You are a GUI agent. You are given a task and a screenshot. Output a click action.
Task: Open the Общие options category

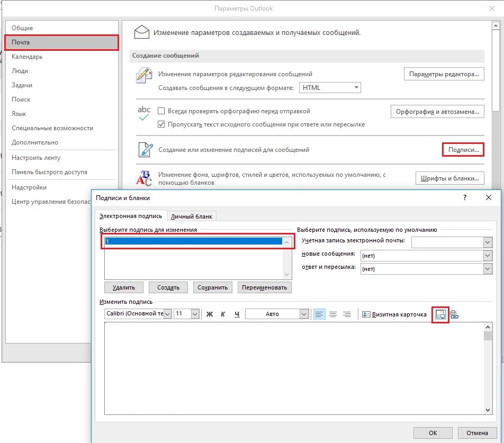click(62, 28)
